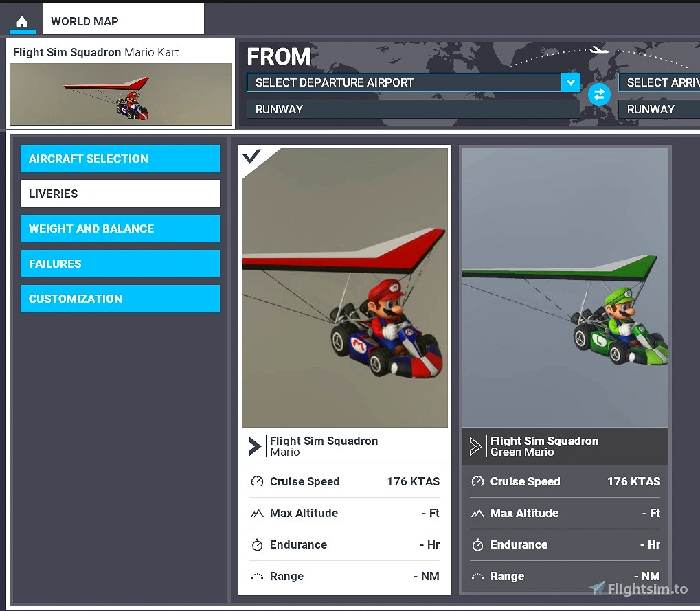Click Max Altitude mountain icon on Mario card

coord(257,514)
